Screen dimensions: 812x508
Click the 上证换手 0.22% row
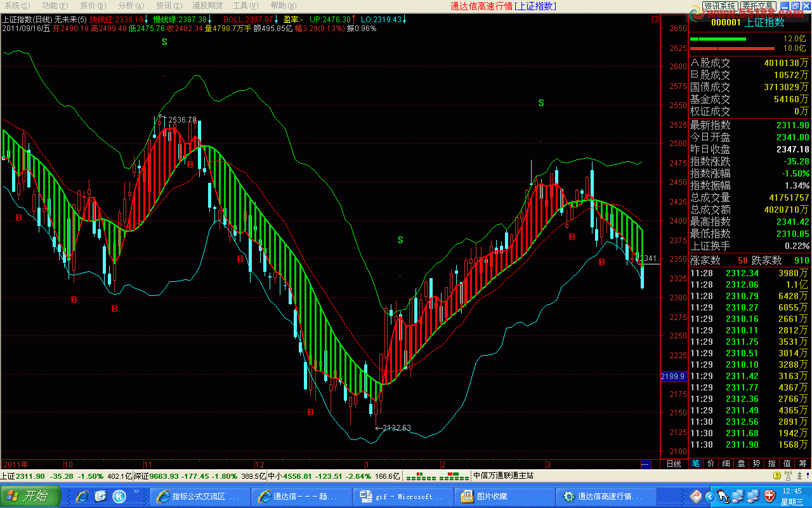(x=750, y=246)
